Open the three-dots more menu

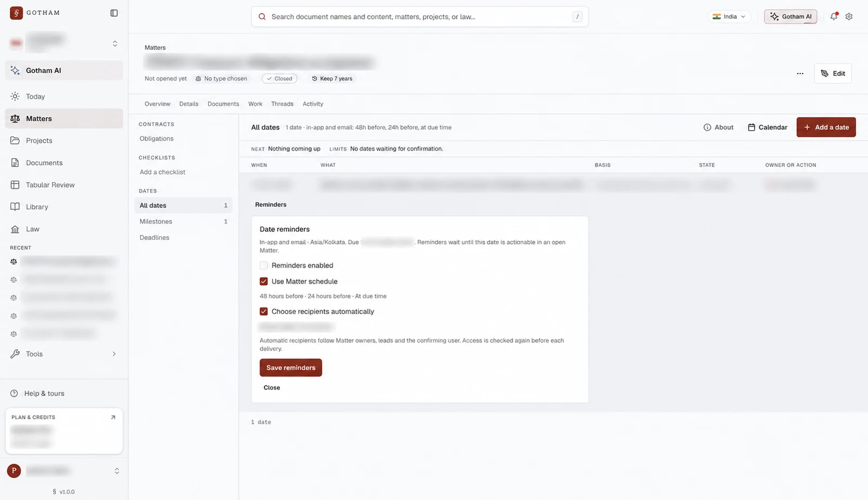tap(800, 73)
